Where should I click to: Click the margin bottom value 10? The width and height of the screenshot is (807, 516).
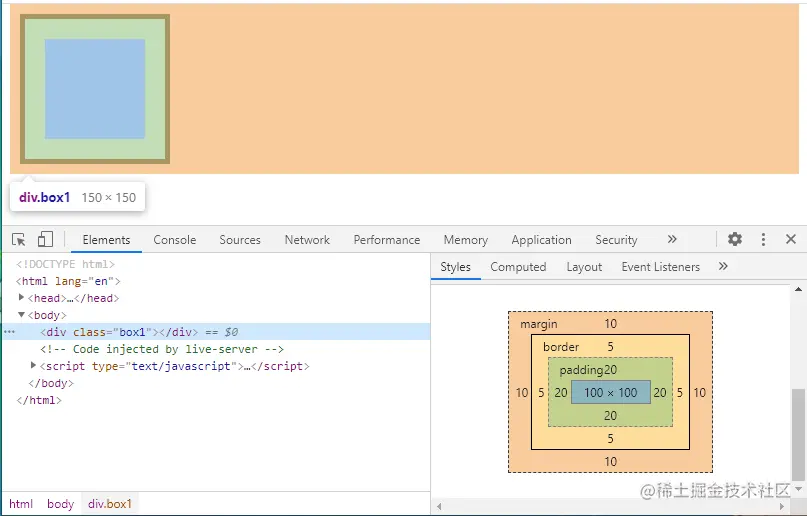coord(610,461)
